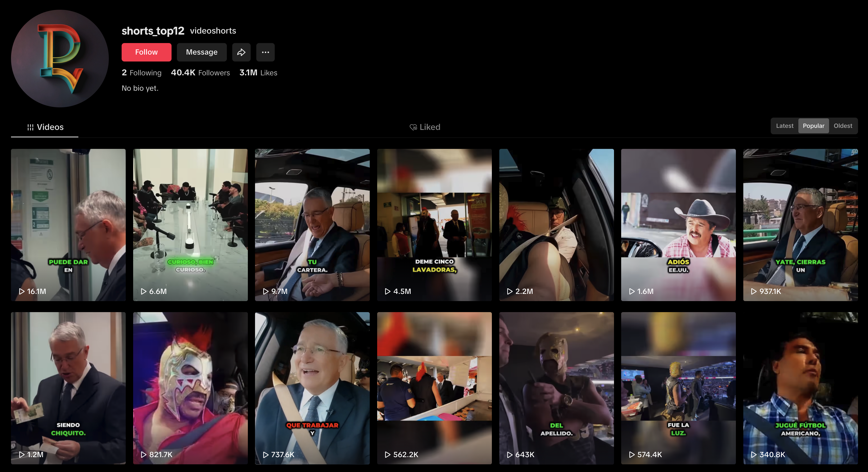This screenshot has height=472, width=868.
Task: Click play icon on 6.6M views video
Action: coord(144,291)
